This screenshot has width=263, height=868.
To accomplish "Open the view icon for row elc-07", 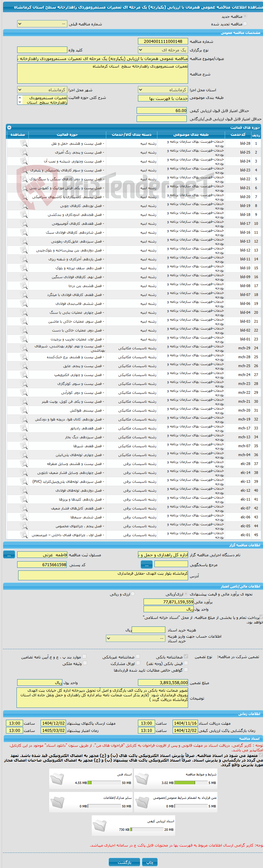I will click(x=24, y=508).
